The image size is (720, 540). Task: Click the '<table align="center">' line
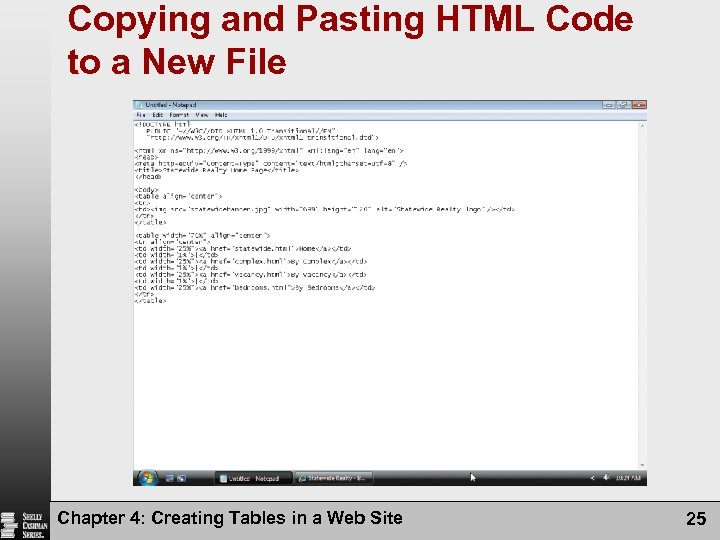[178, 196]
